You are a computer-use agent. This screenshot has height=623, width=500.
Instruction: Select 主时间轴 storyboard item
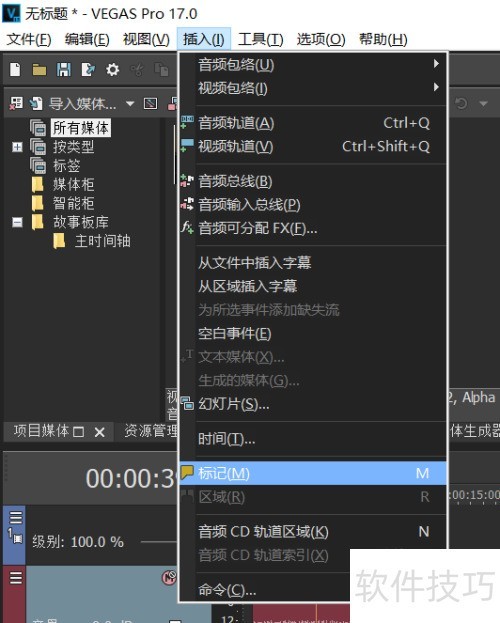point(103,241)
